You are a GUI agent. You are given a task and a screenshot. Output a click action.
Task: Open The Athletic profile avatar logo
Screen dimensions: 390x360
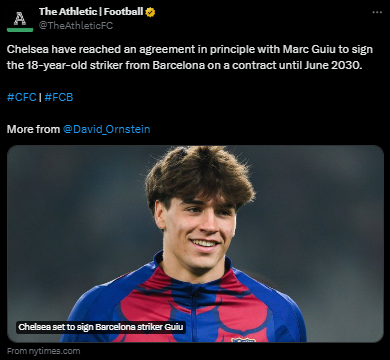pos(20,19)
